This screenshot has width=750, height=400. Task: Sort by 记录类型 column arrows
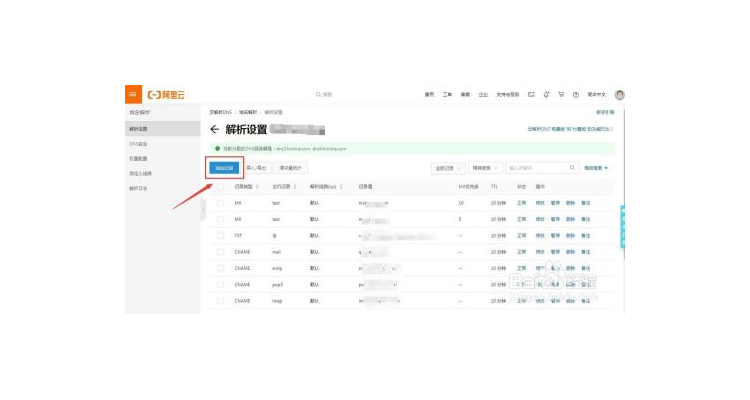(257, 187)
